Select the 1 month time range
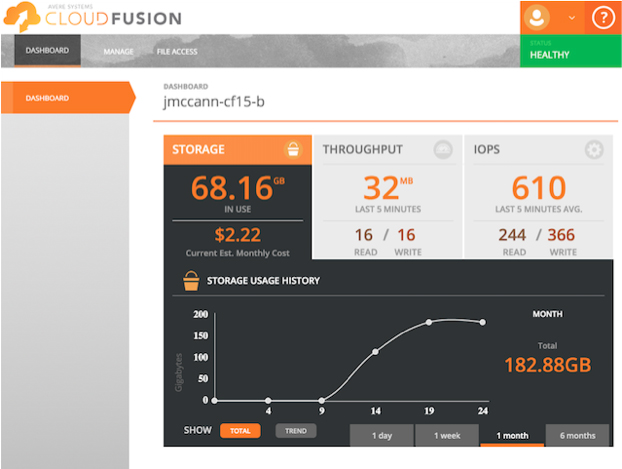Image resolution: width=622 pixels, height=469 pixels. click(x=512, y=435)
